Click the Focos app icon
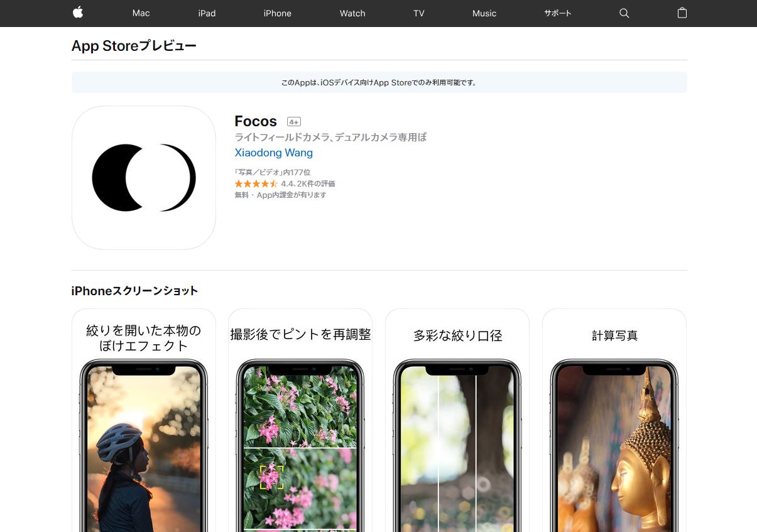Image resolution: width=757 pixels, height=532 pixels. (144, 178)
